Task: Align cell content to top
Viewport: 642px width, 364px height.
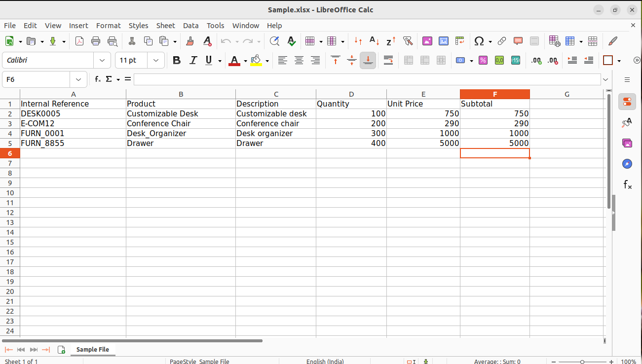Action: (x=336, y=60)
